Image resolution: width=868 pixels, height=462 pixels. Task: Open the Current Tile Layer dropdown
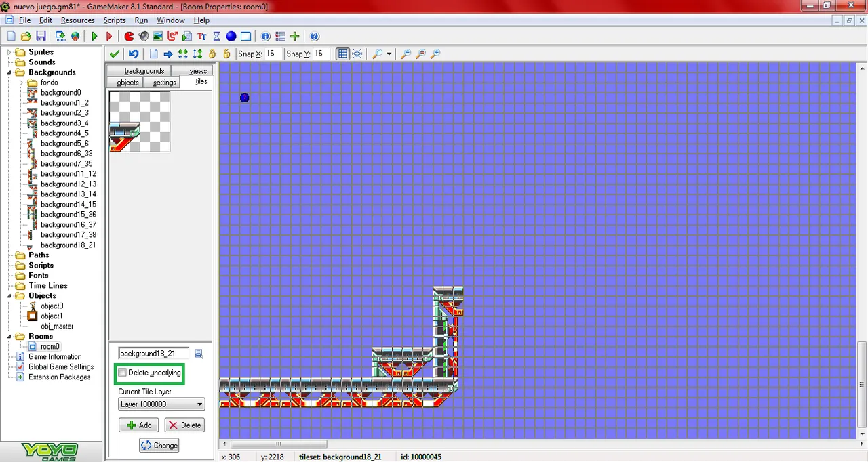click(x=161, y=404)
